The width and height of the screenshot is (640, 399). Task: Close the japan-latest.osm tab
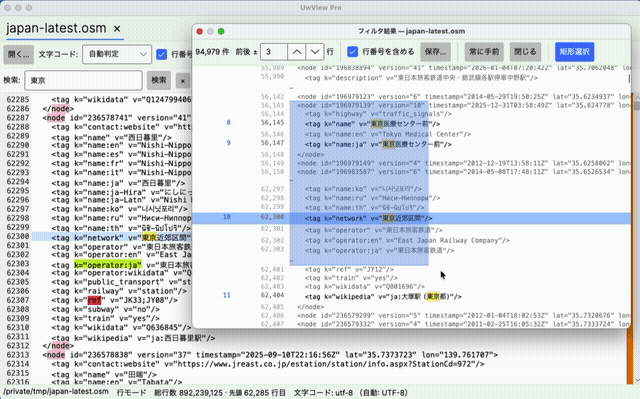[x=117, y=29]
